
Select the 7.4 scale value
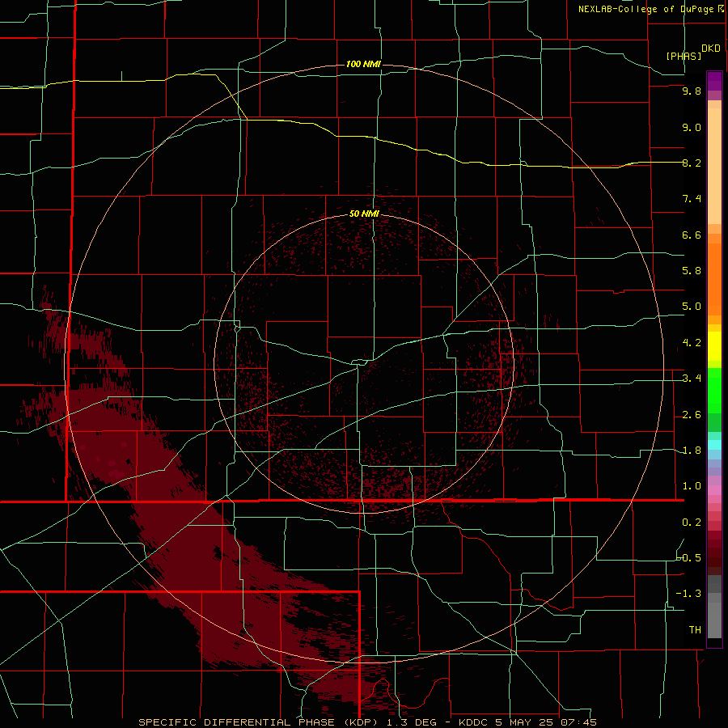692,199
